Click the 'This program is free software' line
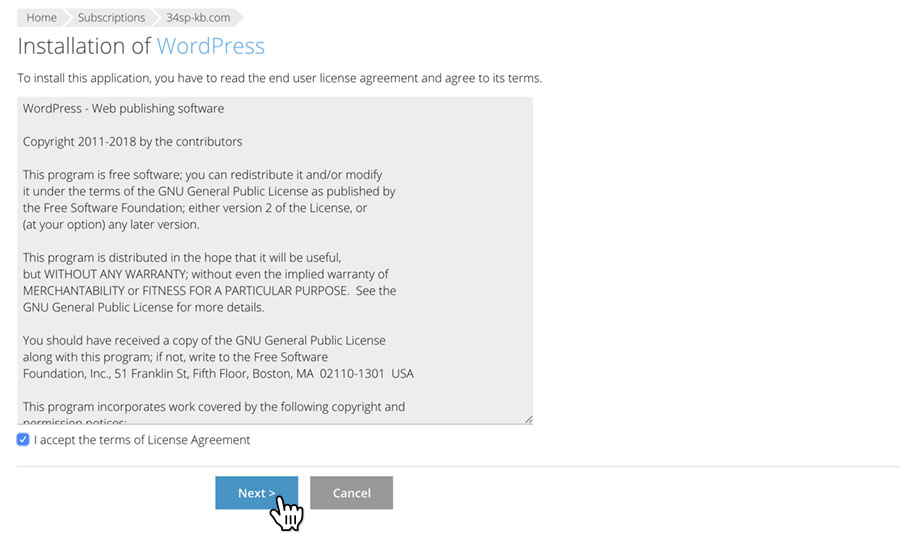The height and width of the screenshot is (540, 900). click(203, 174)
